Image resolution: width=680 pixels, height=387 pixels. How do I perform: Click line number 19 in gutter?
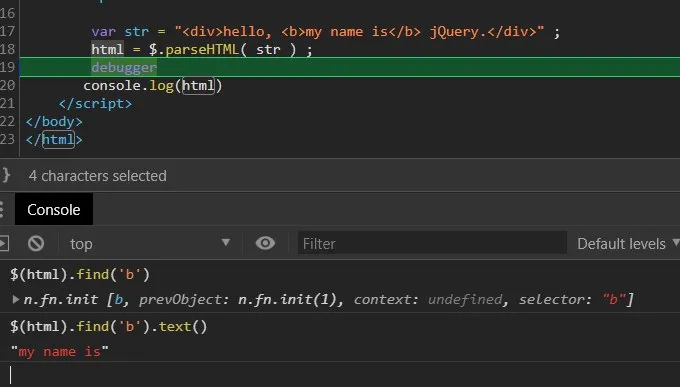[x=7, y=67]
